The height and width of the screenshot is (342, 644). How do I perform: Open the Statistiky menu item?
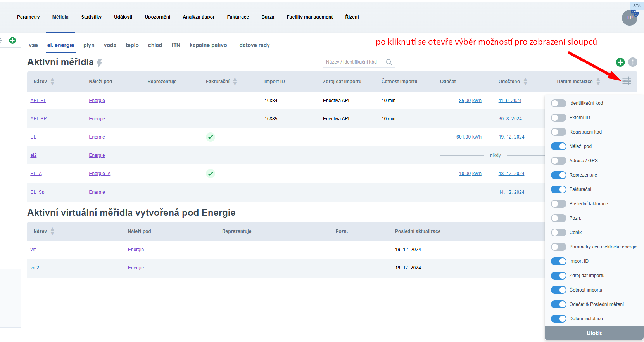[x=91, y=17]
